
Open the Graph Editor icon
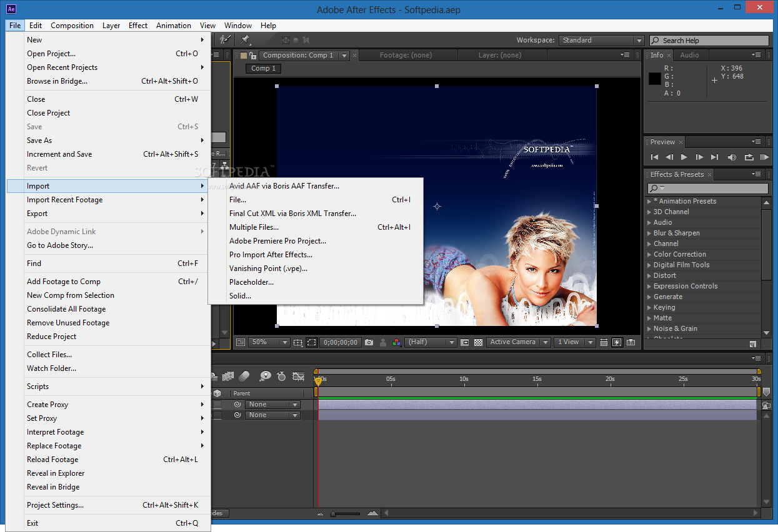[298, 375]
